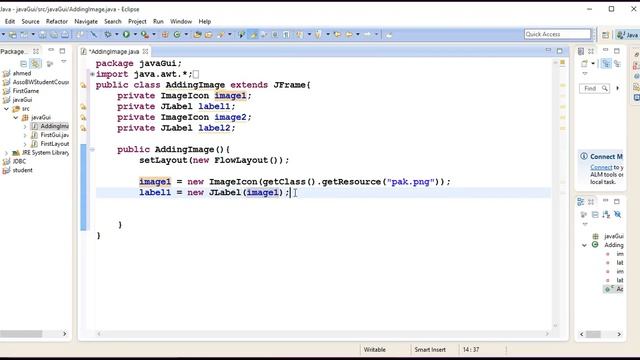Click the Save floppy icon in toolbar
The image size is (640, 360).
click(x=42, y=35)
